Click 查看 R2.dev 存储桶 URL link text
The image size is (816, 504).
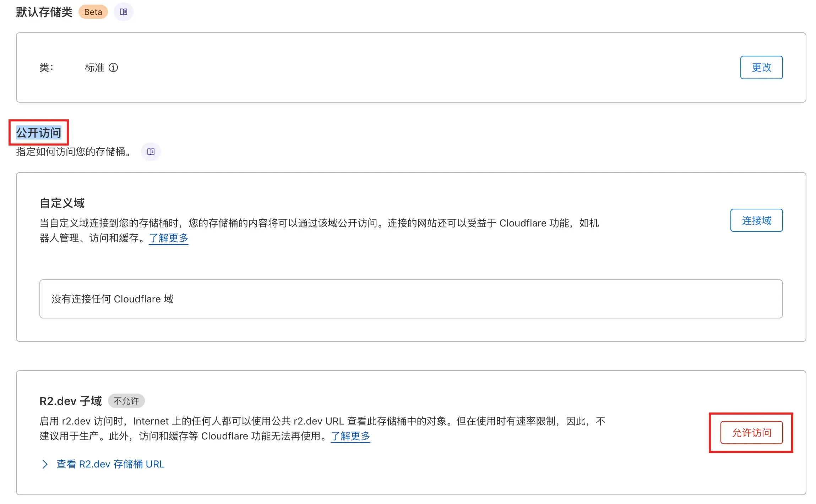tap(110, 464)
